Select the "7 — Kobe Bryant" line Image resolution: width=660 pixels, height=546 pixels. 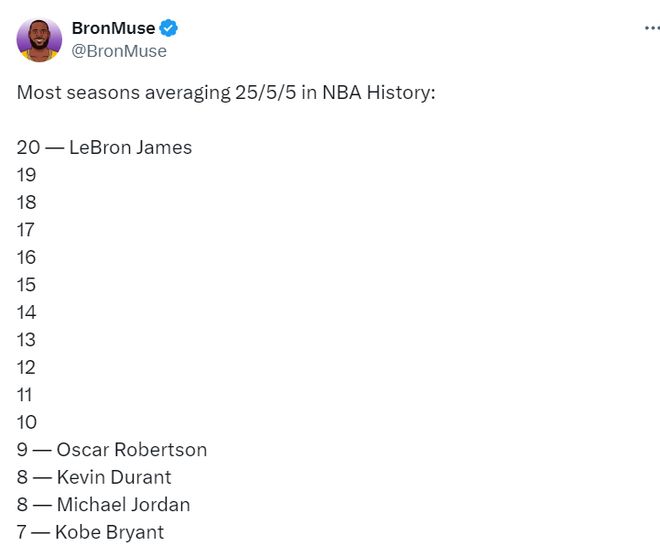(x=90, y=532)
